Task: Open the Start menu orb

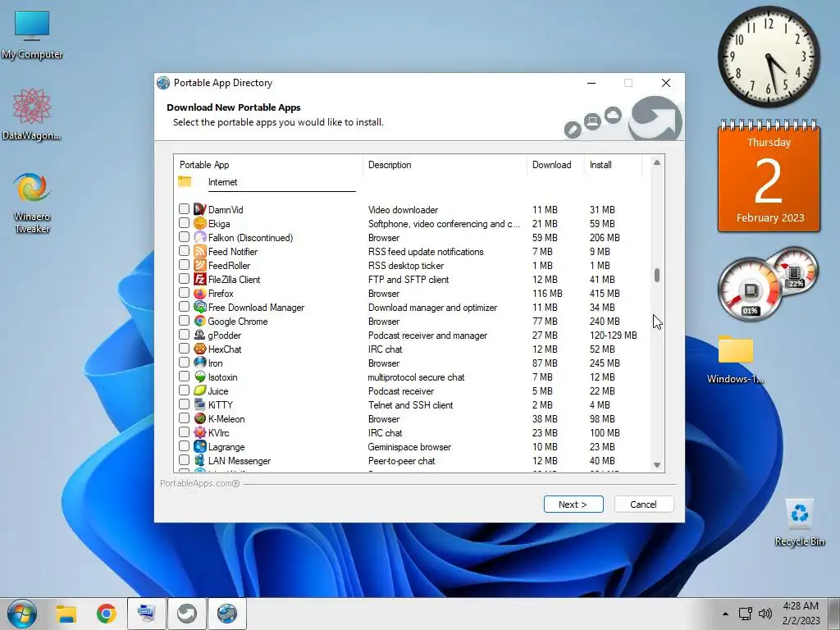Action: click(x=22, y=614)
